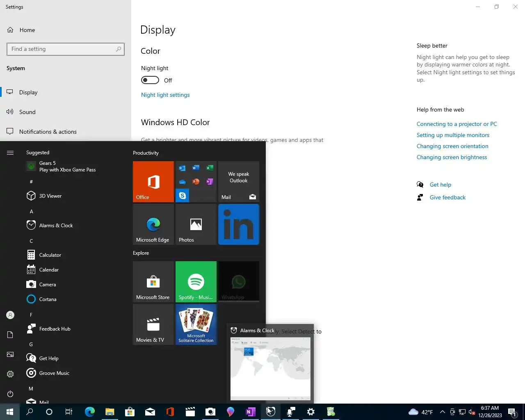Open File Explorer from the taskbar
Image resolution: width=525 pixels, height=420 pixels.
coord(110,412)
